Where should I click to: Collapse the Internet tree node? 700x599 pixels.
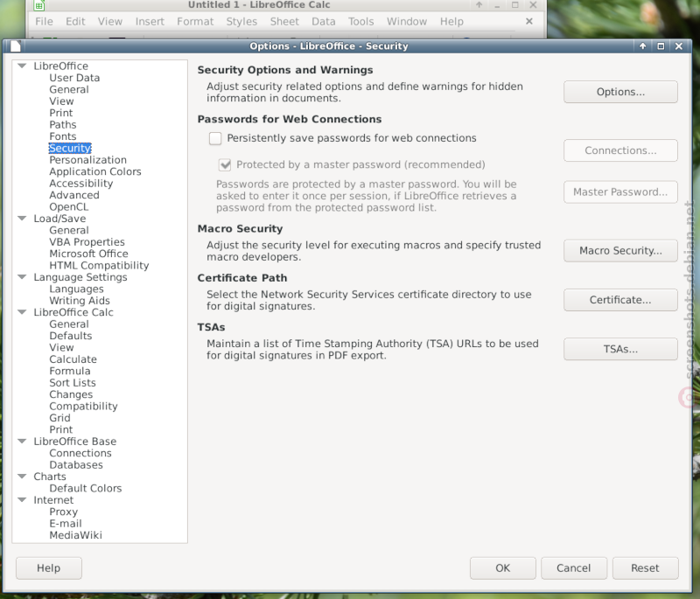22,500
